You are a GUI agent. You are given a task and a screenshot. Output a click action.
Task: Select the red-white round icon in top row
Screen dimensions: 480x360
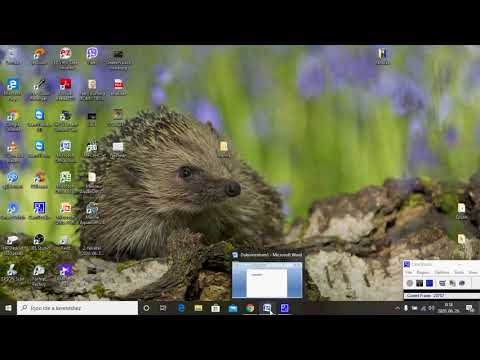tap(65, 57)
